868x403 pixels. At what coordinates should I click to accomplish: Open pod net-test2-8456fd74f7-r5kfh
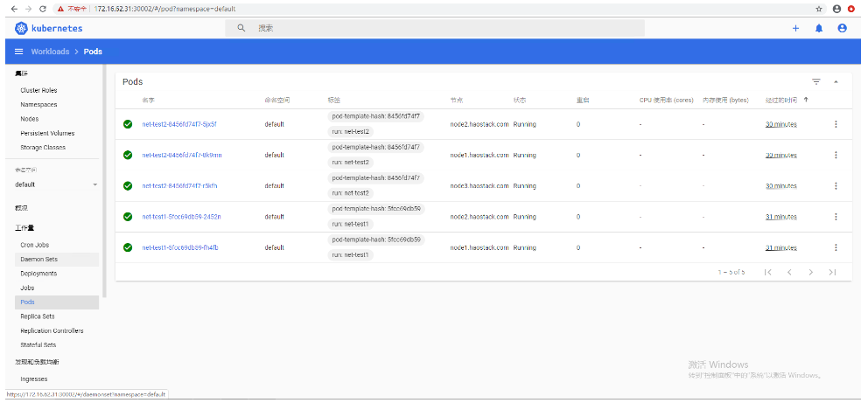tap(179, 185)
